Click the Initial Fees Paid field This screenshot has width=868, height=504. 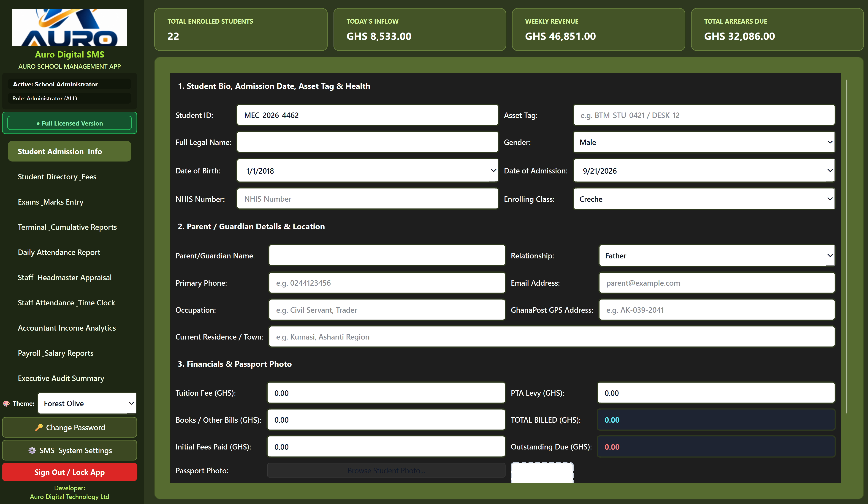[386, 446]
